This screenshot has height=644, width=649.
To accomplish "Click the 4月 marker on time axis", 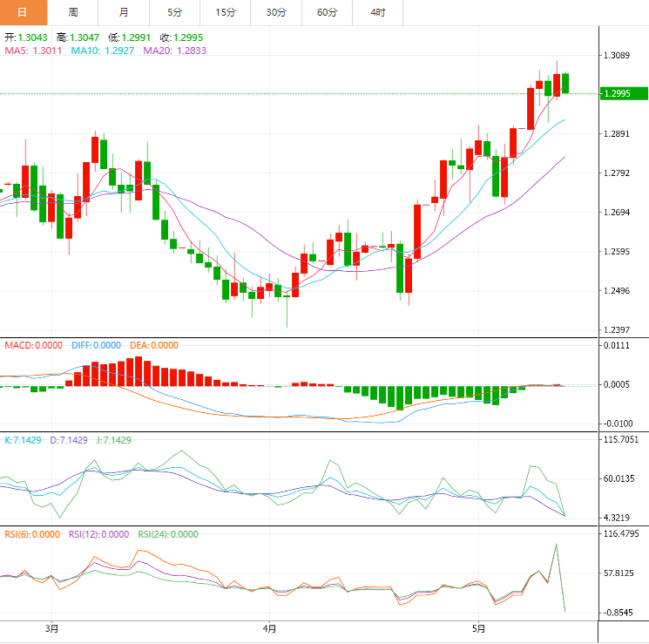I will click(x=269, y=627).
